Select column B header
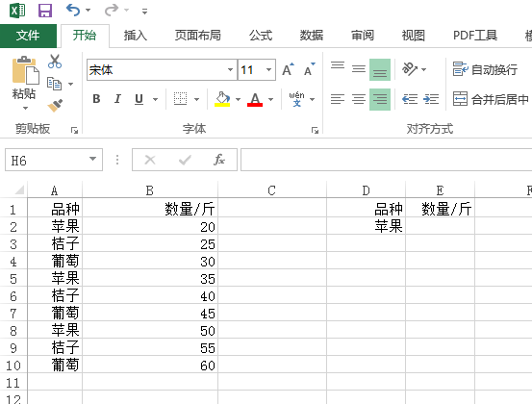The height and width of the screenshot is (404, 532). point(150,190)
